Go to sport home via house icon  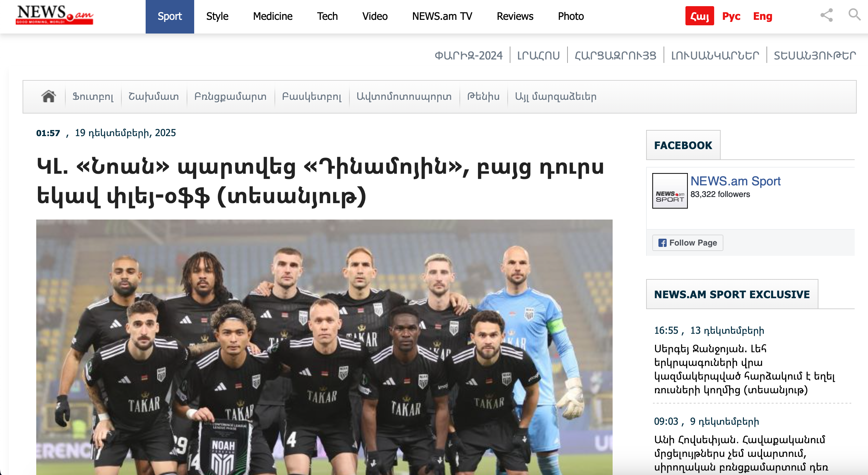(49, 96)
